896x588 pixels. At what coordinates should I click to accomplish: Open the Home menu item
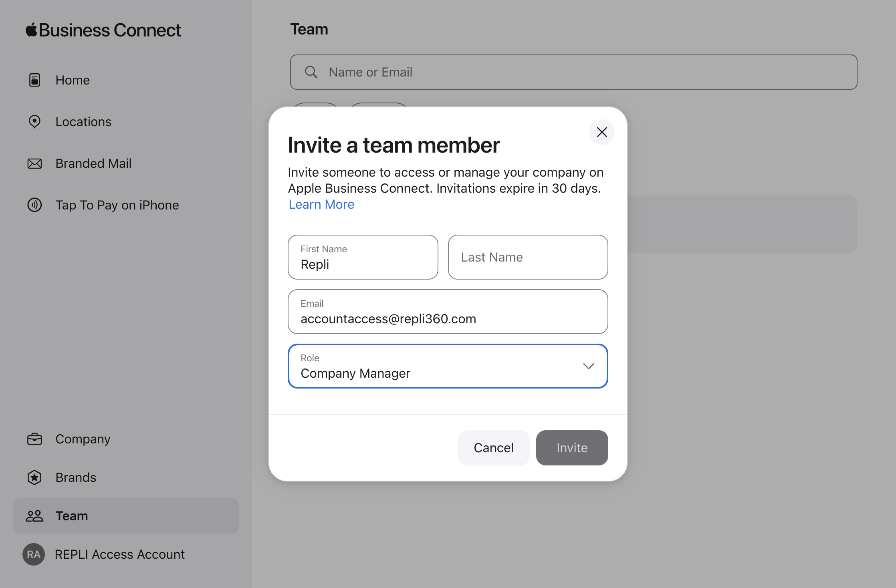coord(73,80)
